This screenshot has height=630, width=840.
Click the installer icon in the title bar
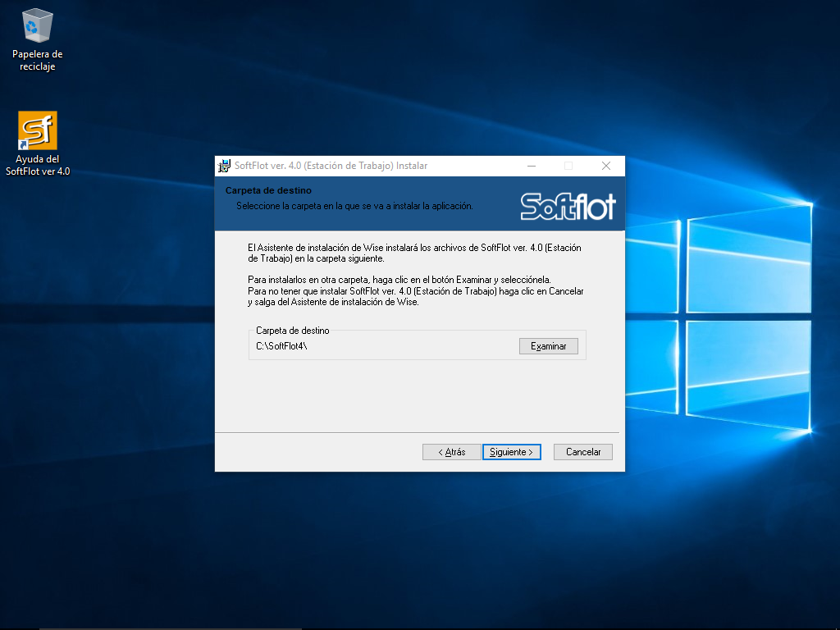tap(224, 166)
